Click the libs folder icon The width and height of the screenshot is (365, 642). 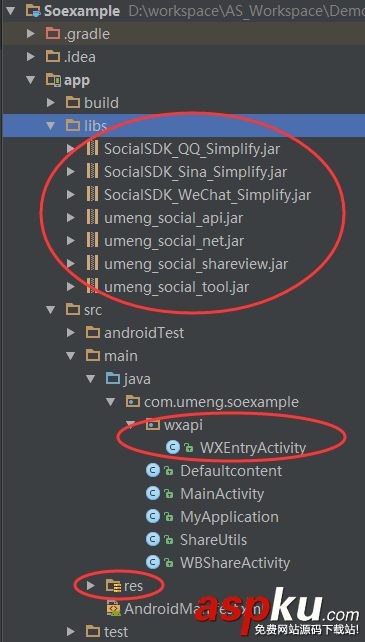tap(73, 125)
